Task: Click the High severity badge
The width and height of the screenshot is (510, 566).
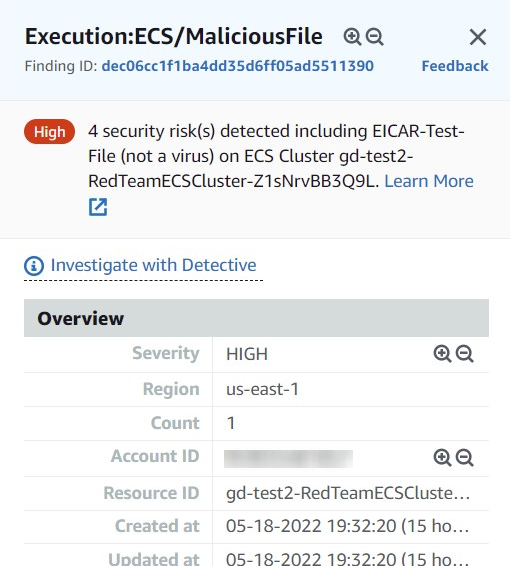Action: click(49, 132)
